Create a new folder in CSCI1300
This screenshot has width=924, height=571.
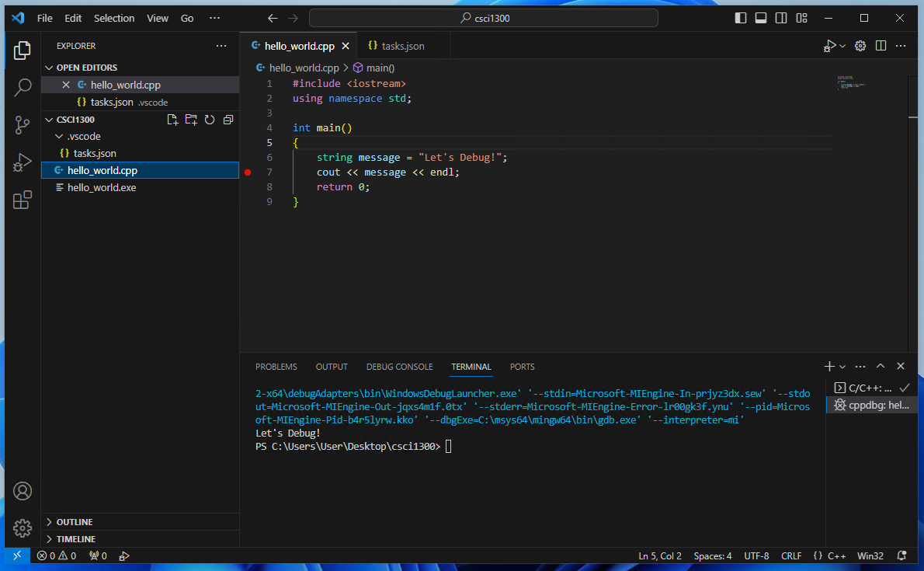click(191, 120)
